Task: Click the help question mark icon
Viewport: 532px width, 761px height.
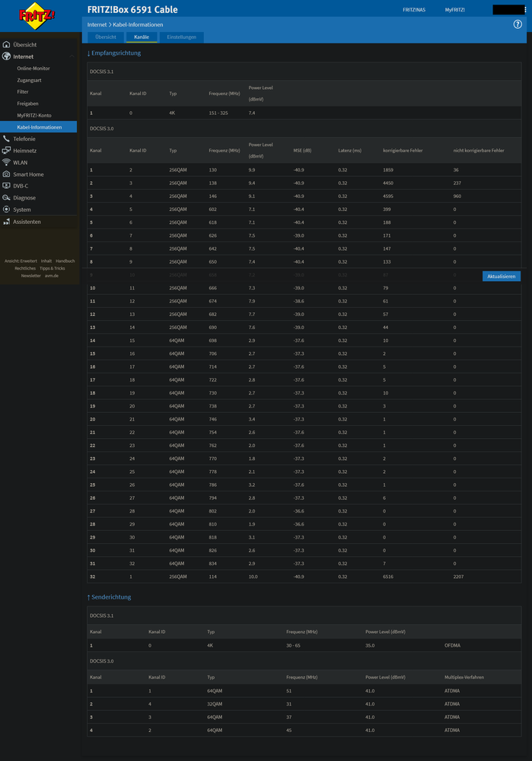Action: (x=518, y=24)
